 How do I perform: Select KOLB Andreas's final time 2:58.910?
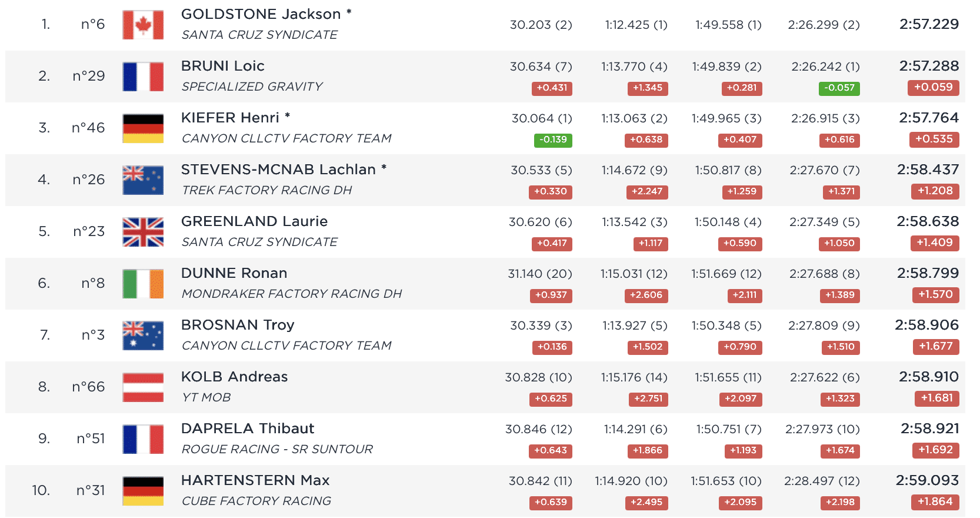[x=928, y=377]
